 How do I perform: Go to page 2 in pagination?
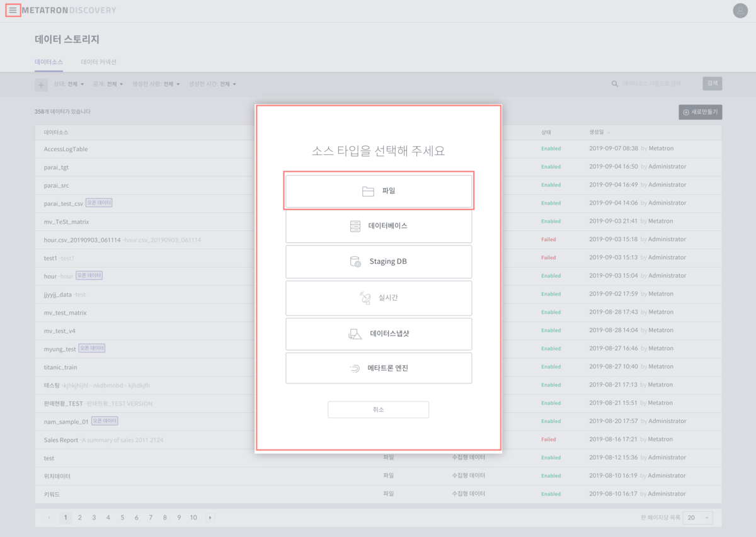coord(80,517)
